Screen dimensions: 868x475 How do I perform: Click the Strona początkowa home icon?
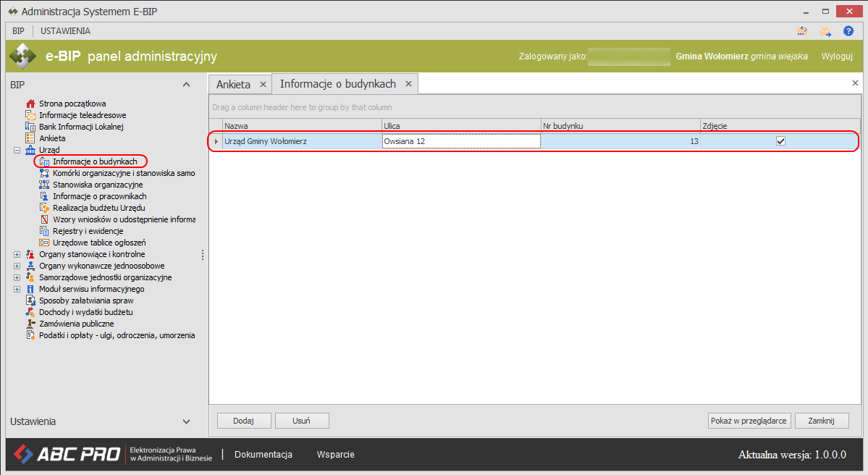pos(30,104)
